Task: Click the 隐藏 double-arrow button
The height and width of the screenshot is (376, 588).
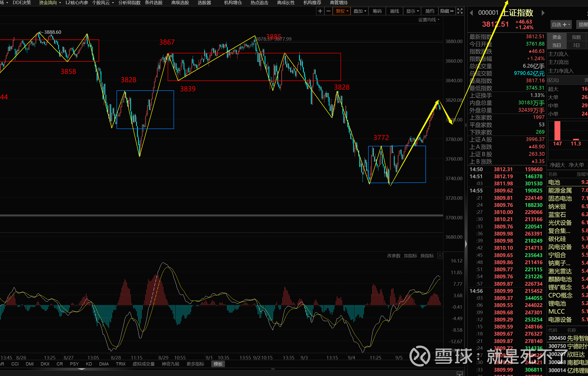Action: [447, 11]
